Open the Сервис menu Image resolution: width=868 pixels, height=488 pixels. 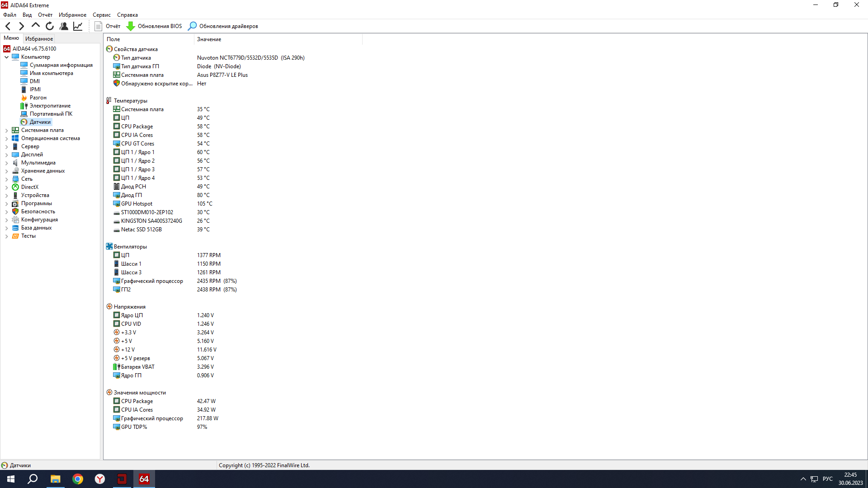coord(101,15)
